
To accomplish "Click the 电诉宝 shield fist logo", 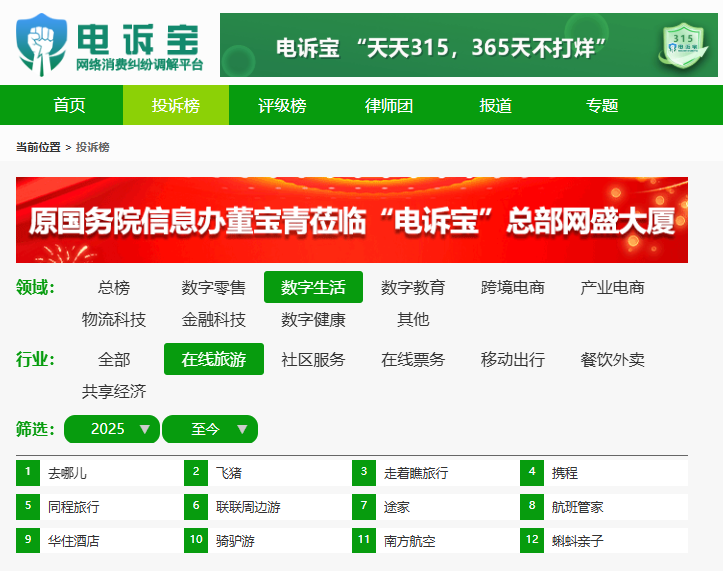I will (41, 45).
